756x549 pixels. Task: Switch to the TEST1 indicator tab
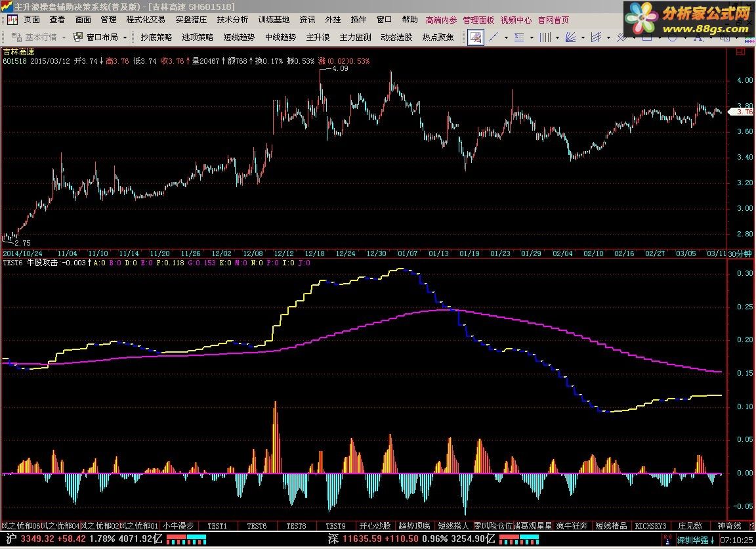coord(217,526)
